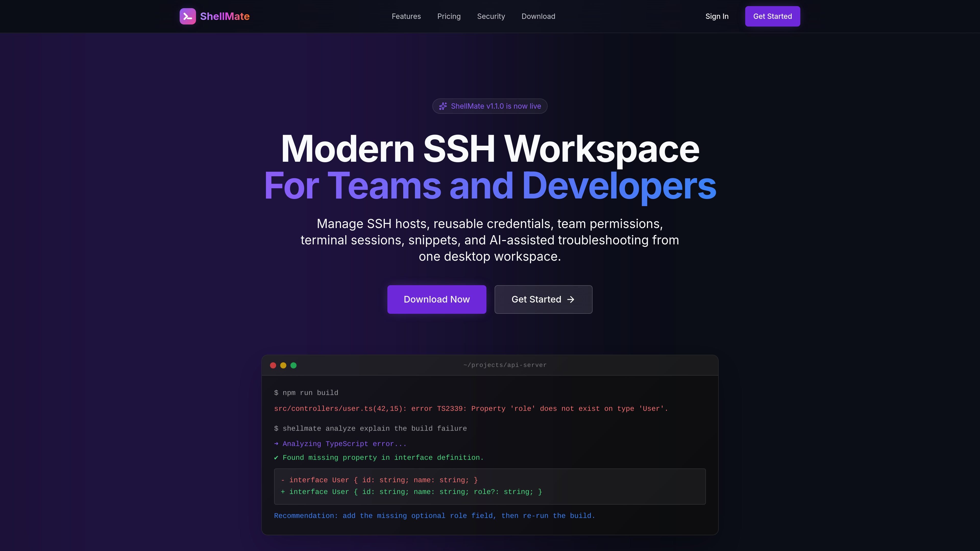This screenshot has width=980, height=551.
Task: Click the Download Now button
Action: (437, 299)
